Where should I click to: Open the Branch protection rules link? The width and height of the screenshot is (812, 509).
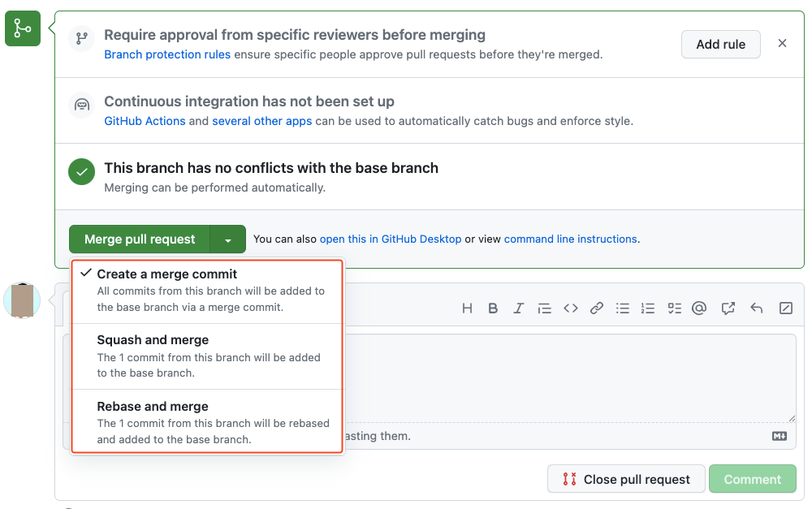point(167,54)
